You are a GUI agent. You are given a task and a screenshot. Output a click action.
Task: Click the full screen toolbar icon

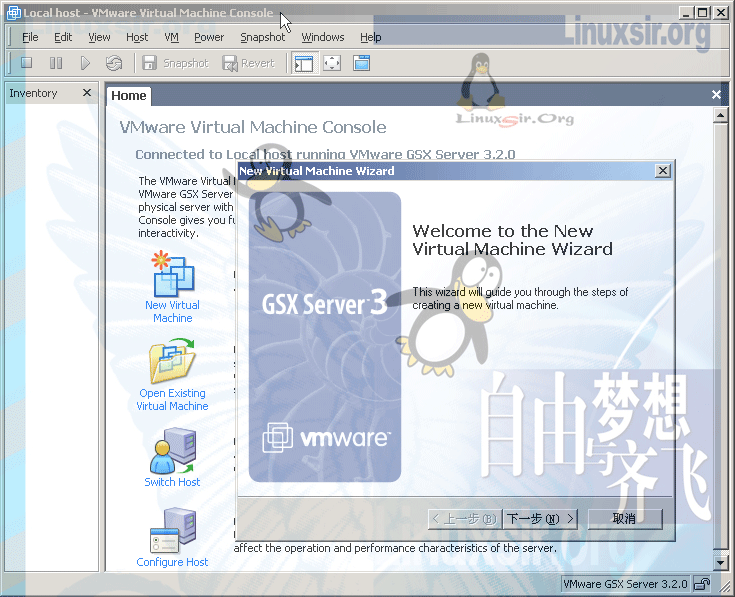(332, 63)
